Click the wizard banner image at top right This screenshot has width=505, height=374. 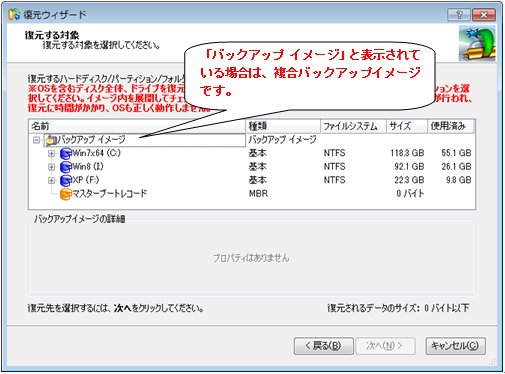[477, 44]
